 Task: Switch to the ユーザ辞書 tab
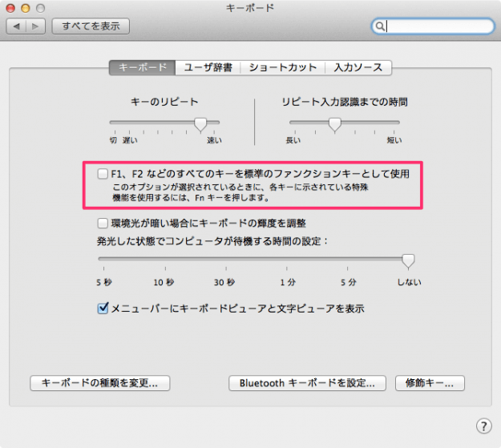[x=208, y=67]
